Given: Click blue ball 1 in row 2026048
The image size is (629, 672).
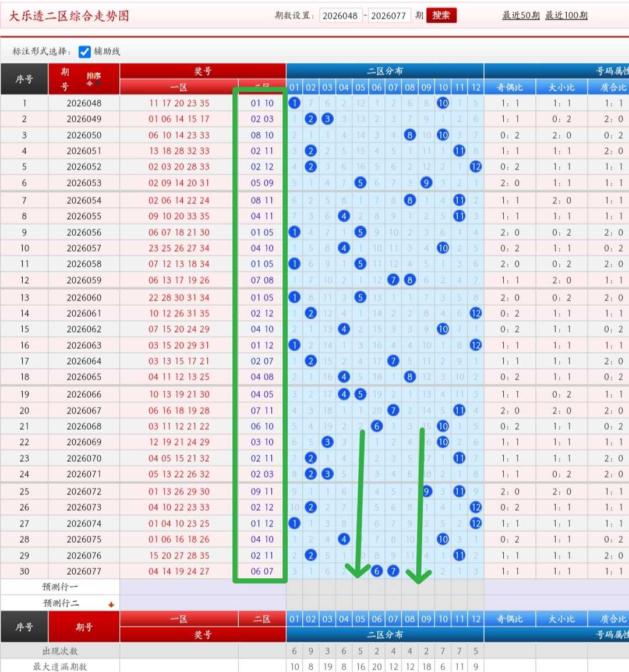Looking at the screenshot, I should pos(294,103).
